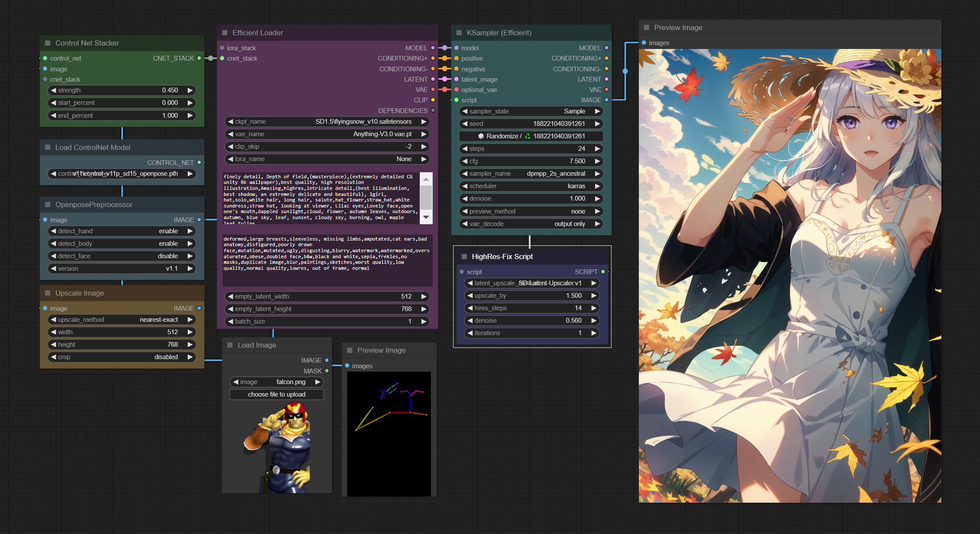The height and width of the screenshot is (534, 980).
Task: Click the large Preview Image node title
Action: (678, 27)
